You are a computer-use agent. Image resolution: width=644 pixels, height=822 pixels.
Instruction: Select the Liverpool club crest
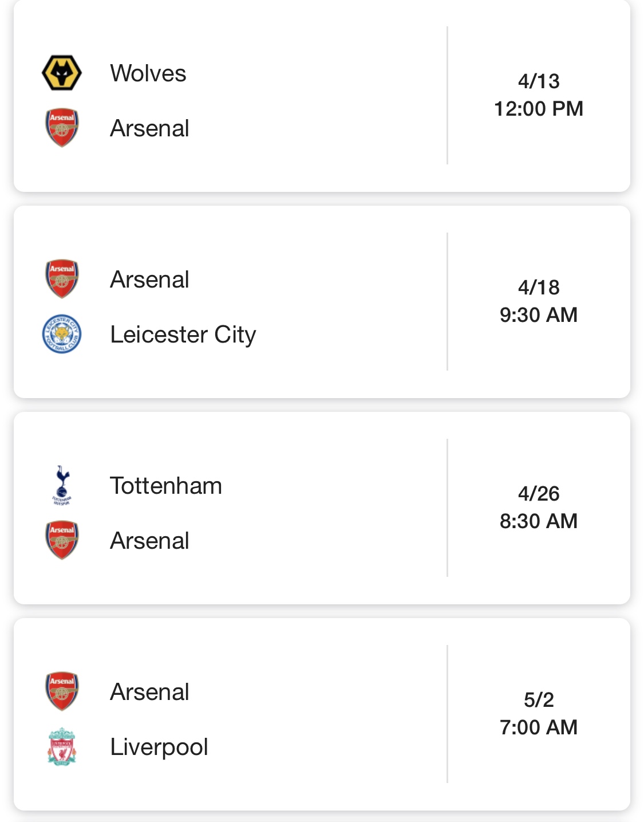click(x=62, y=746)
